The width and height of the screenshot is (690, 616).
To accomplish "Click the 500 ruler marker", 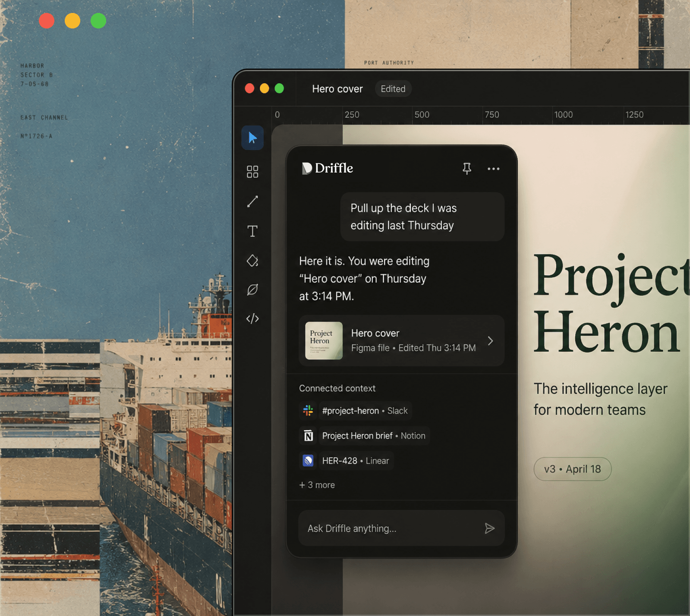I will pyautogui.click(x=422, y=115).
